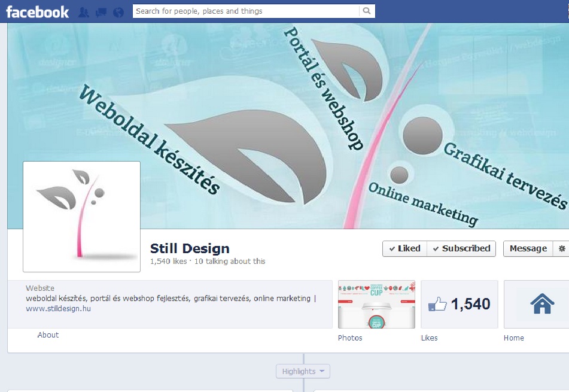This screenshot has width=569, height=392.
Task: Expand the Highlights dropdown
Action: tap(303, 372)
